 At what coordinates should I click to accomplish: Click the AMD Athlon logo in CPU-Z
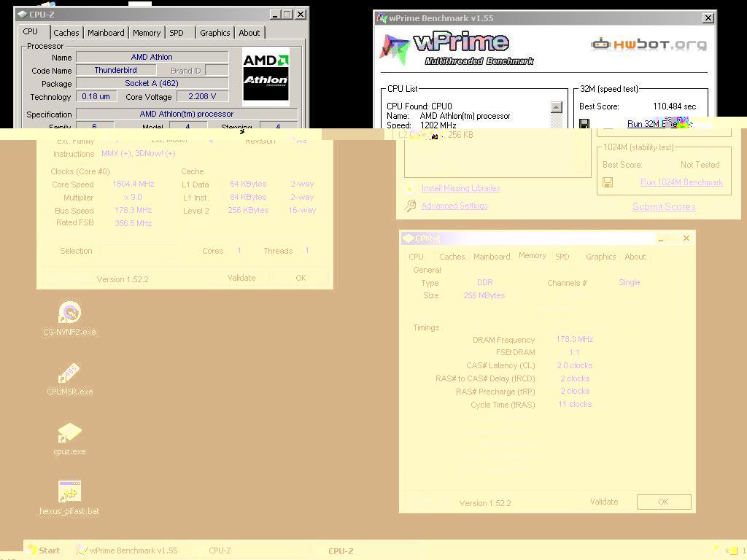[266, 76]
